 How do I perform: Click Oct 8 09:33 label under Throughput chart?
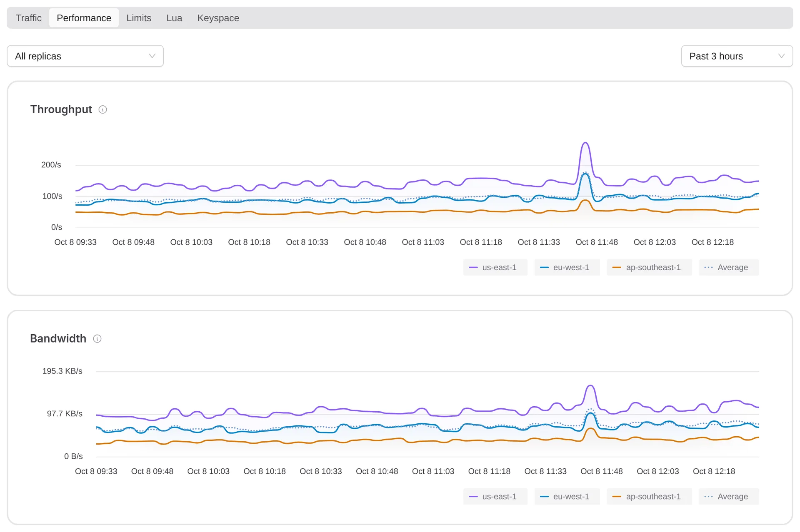tap(75, 242)
